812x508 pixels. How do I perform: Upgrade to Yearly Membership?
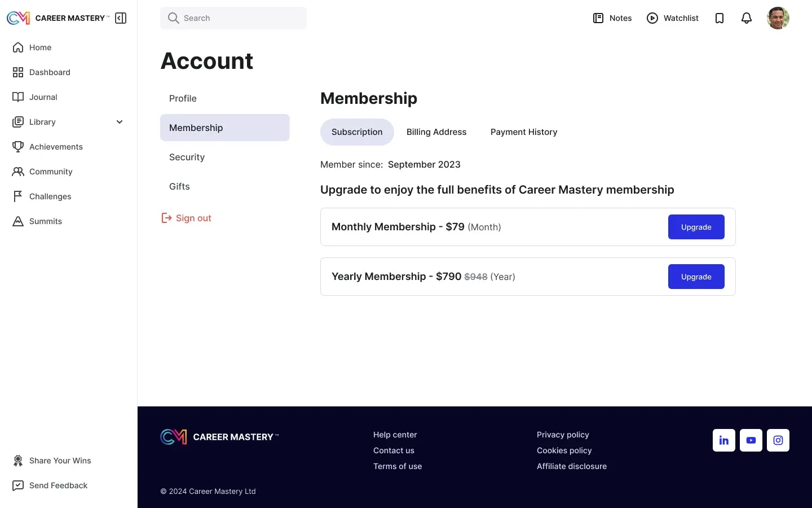(x=696, y=277)
